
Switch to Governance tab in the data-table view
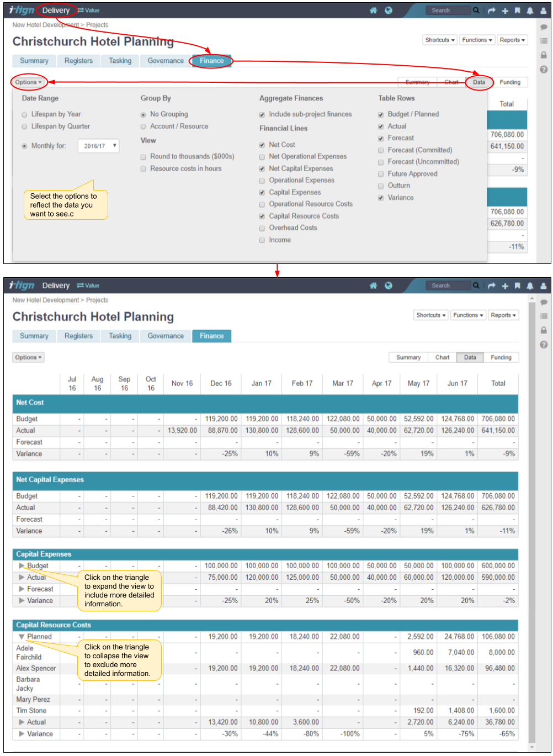coord(166,336)
